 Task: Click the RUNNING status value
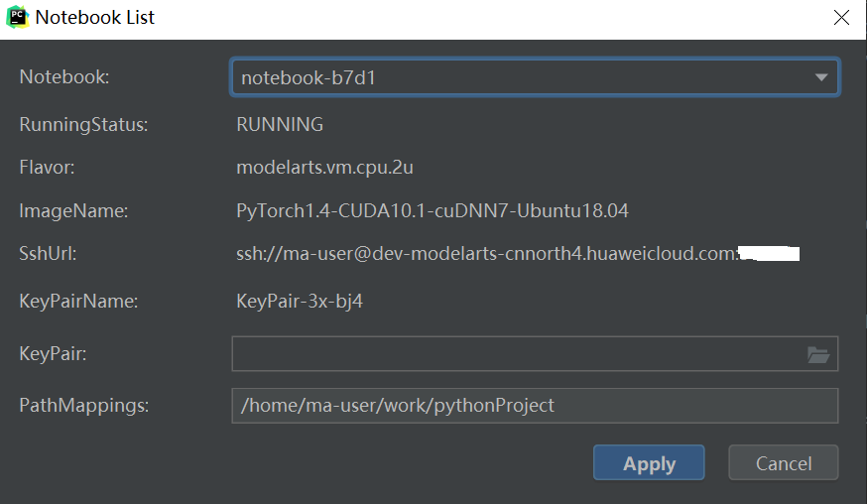pyautogui.click(x=280, y=125)
